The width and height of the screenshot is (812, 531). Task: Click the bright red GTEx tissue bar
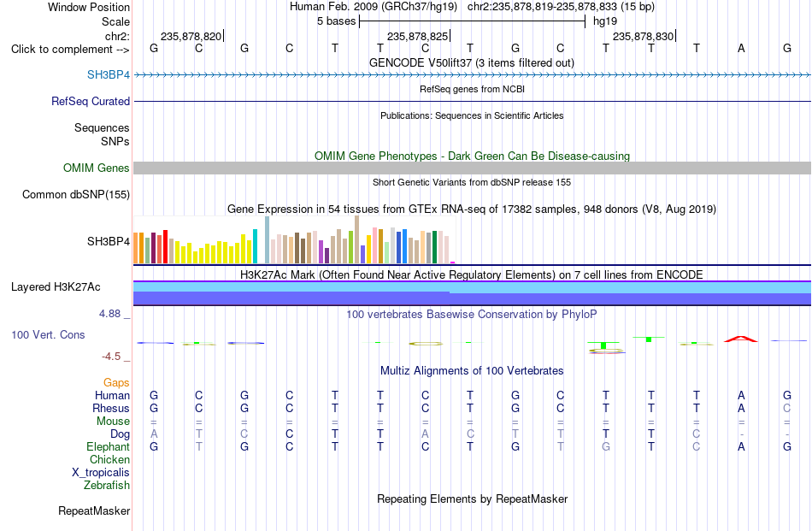coord(165,246)
